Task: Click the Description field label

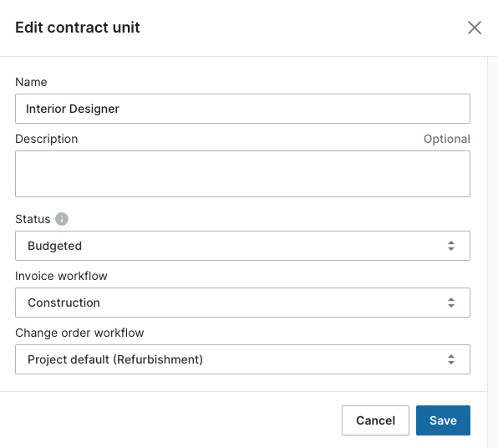Action: coord(46,139)
